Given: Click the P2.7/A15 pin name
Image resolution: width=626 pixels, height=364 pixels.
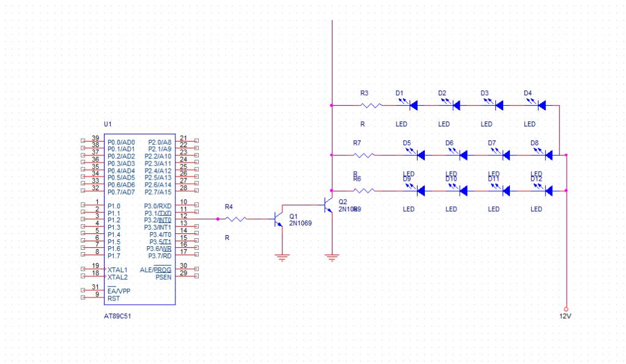Looking at the screenshot, I should pyautogui.click(x=158, y=192).
